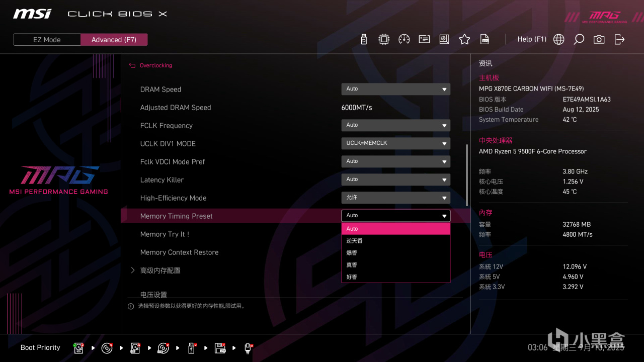644x362 pixels.
Task: Change language using the globe icon
Action: [558, 39]
